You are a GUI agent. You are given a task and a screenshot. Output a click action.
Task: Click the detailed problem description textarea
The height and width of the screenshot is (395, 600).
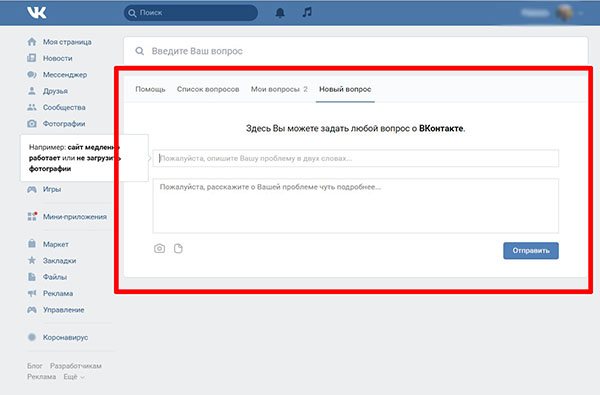(356, 206)
